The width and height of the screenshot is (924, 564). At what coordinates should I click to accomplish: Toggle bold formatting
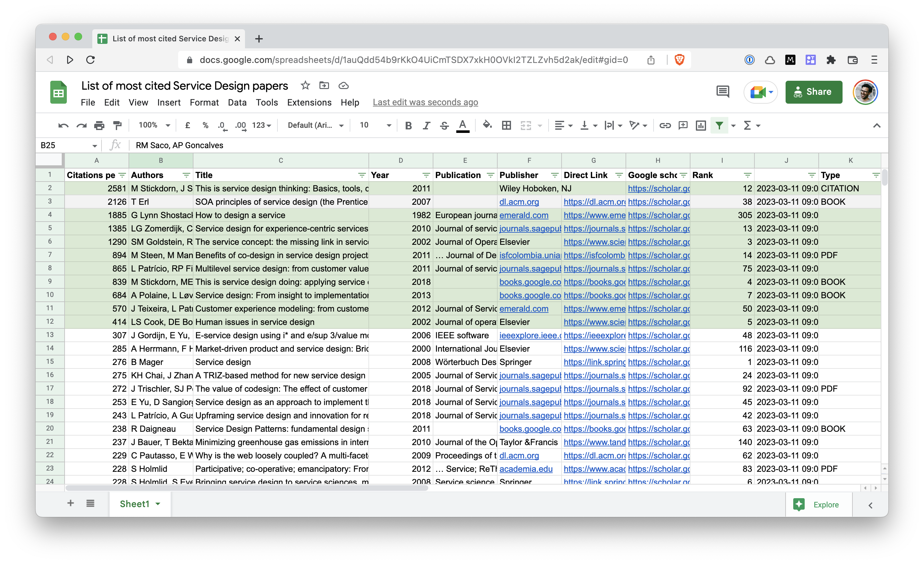(408, 126)
